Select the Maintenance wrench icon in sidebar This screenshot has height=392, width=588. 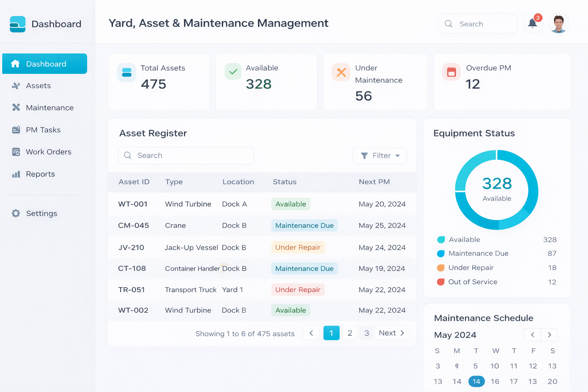[16, 108]
